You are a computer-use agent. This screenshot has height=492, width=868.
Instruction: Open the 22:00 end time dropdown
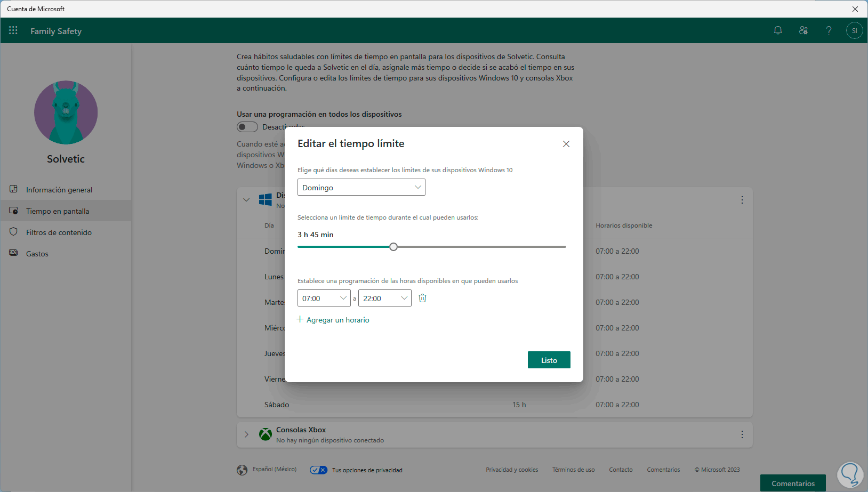[385, 298]
